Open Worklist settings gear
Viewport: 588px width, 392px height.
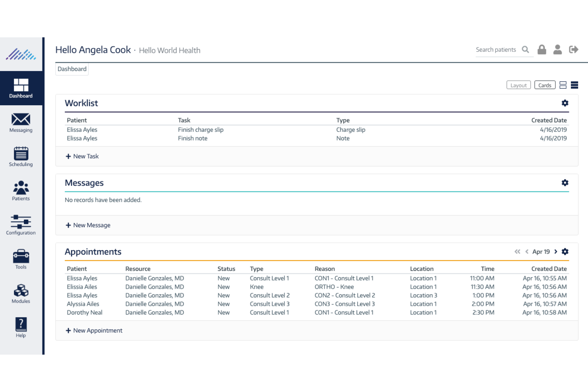point(565,103)
